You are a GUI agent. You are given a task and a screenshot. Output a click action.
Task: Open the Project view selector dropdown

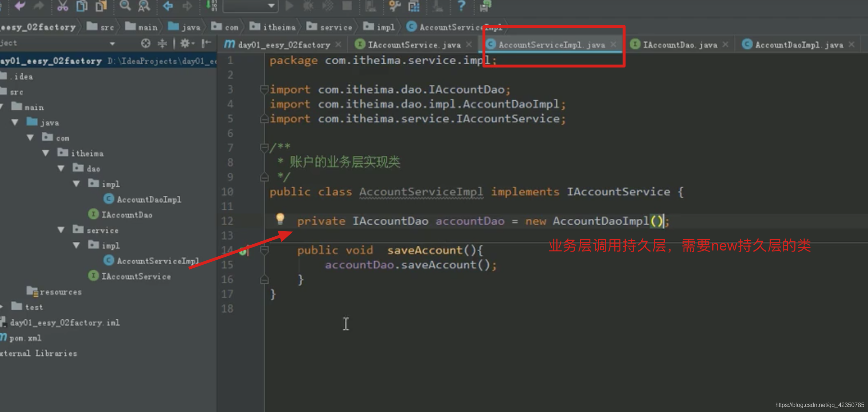[112, 44]
